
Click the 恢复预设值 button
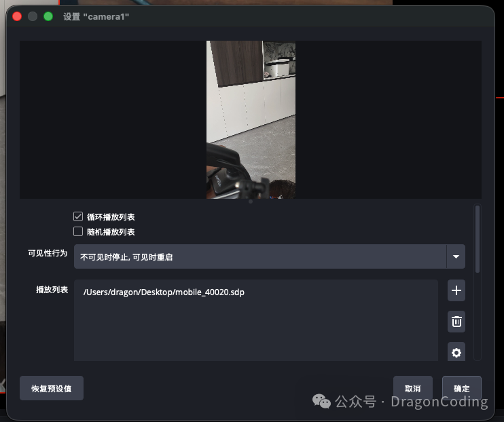pos(52,388)
